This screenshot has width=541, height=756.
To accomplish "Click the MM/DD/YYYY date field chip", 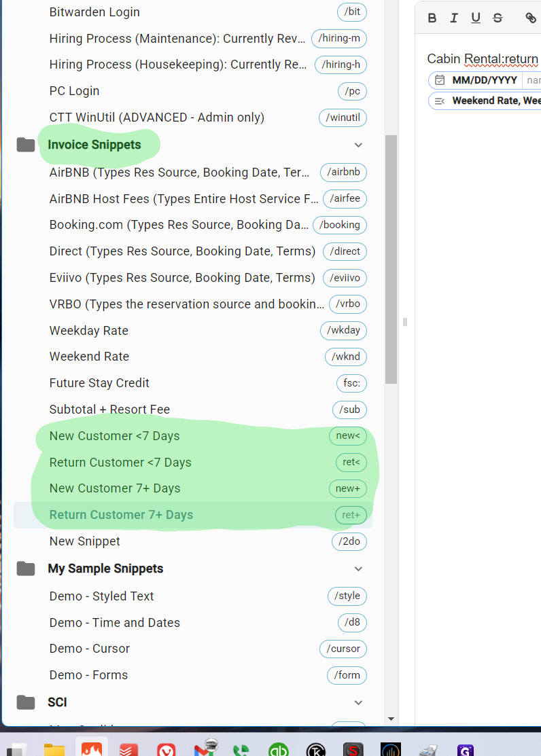I will click(x=485, y=80).
